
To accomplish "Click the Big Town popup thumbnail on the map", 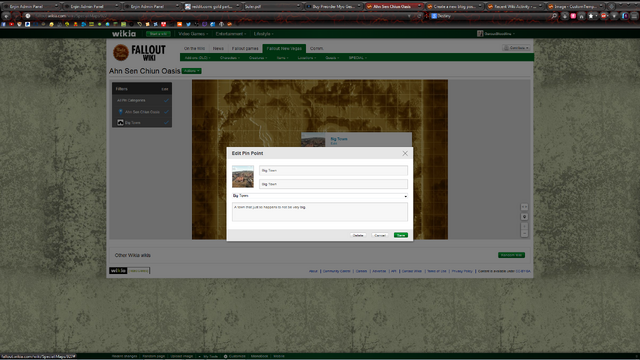I will (x=313, y=140).
